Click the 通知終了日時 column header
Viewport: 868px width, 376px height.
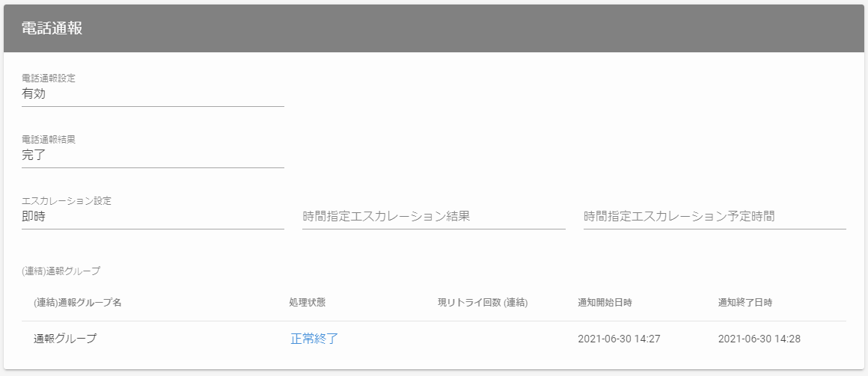coord(745,303)
